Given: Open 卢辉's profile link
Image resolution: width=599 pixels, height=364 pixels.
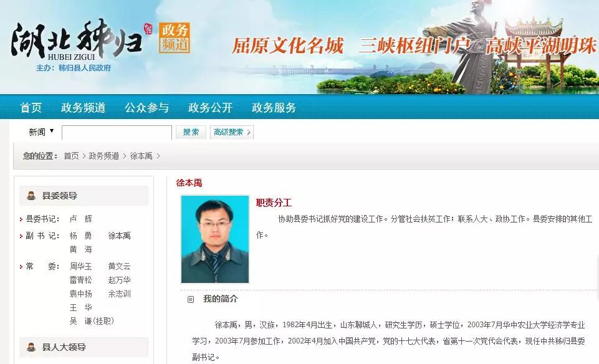Looking at the screenshot, I should coord(80,219).
